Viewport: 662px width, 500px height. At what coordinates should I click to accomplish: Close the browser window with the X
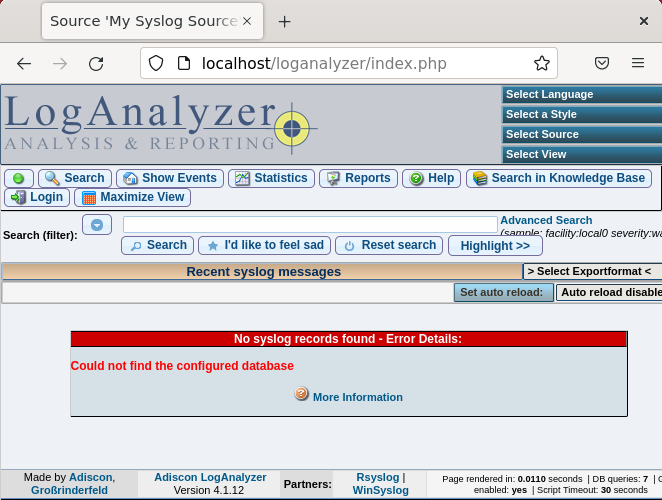pyautogui.click(x=643, y=21)
